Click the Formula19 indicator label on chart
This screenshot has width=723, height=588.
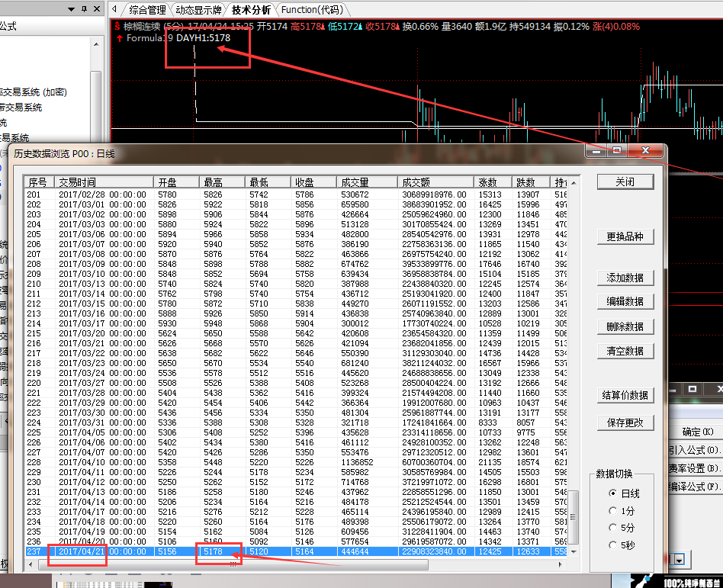pos(149,38)
